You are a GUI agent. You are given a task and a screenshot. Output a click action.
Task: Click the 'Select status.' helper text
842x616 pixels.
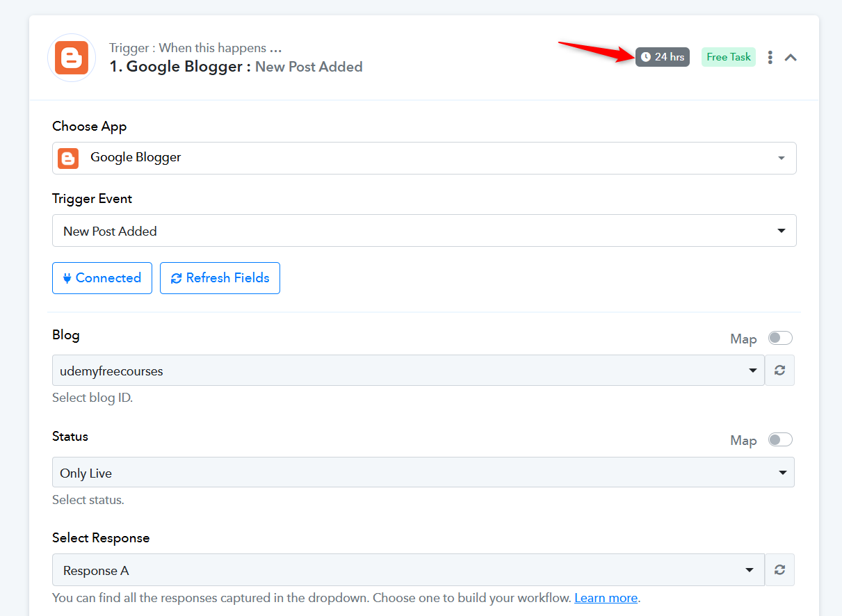pyautogui.click(x=88, y=500)
